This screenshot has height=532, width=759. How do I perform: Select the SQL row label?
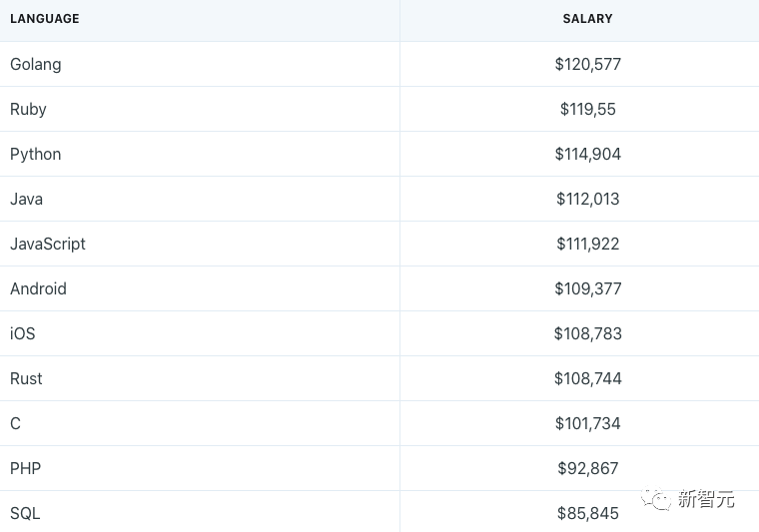tap(25, 513)
